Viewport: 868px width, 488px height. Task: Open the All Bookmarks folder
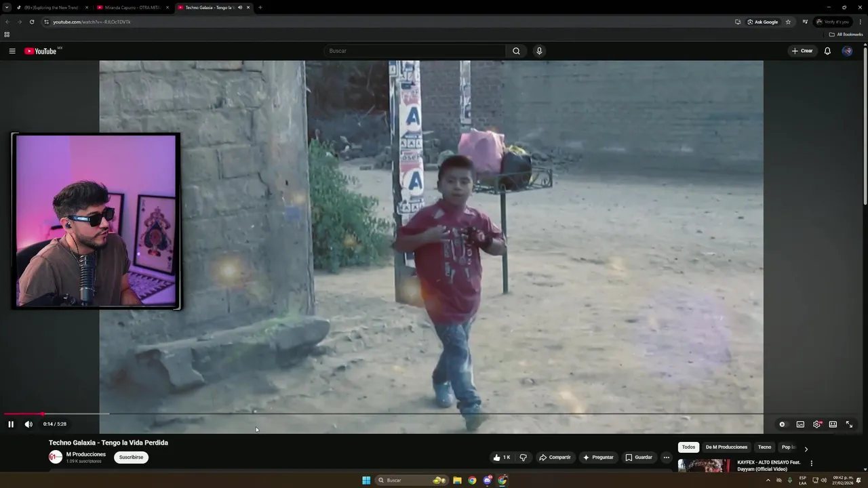coord(846,35)
